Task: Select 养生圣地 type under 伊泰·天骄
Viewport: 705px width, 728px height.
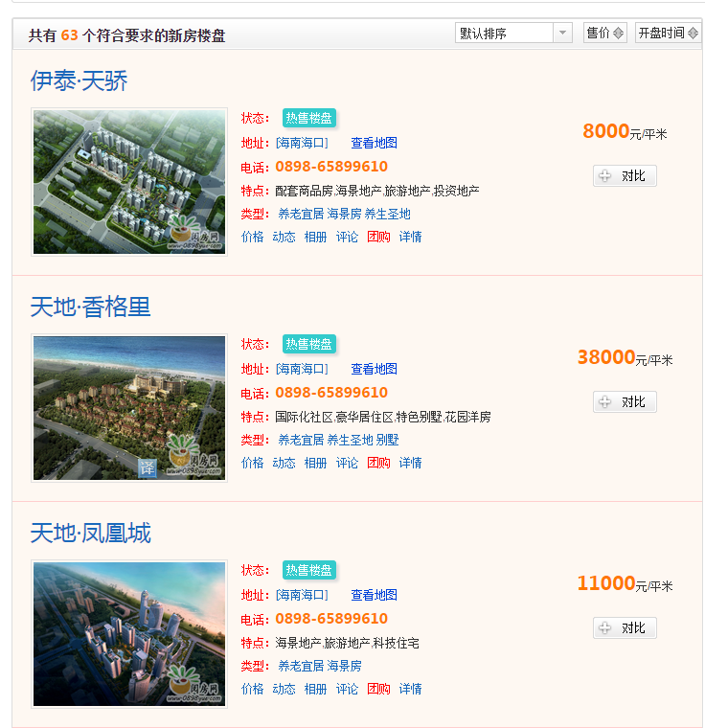Action: 387,214
